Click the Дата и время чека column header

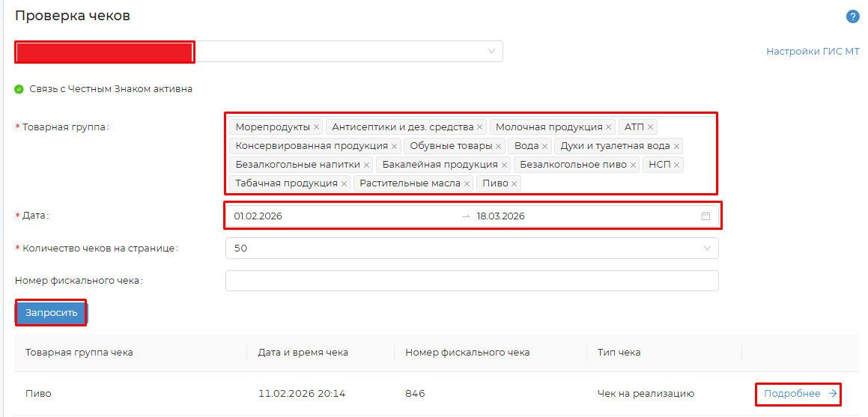(x=303, y=353)
